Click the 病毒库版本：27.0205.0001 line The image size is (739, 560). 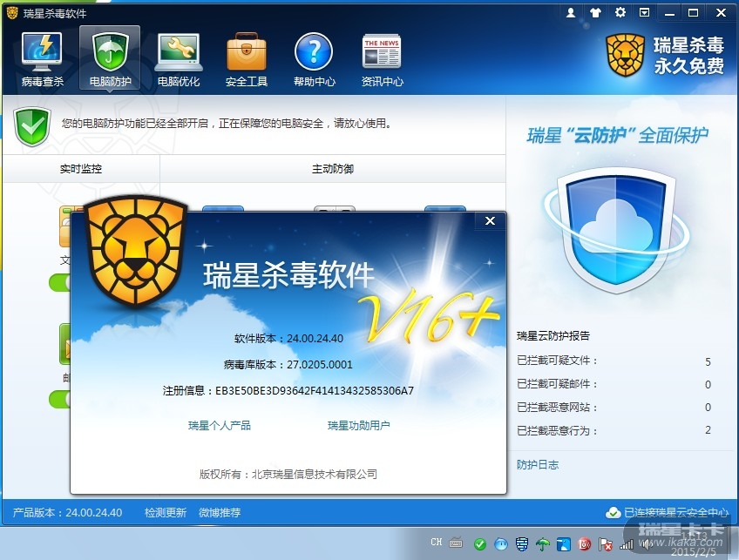pyautogui.click(x=288, y=364)
